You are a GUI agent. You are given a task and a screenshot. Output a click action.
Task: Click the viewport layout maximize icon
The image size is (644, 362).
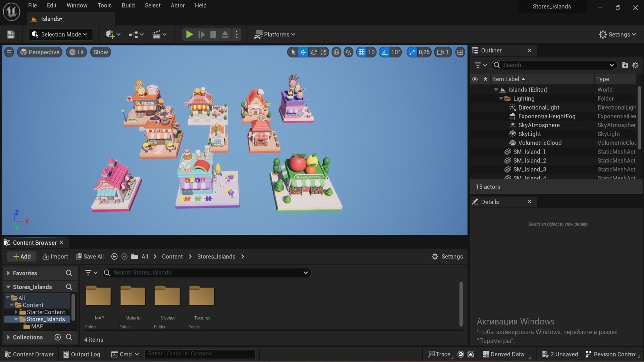point(460,52)
